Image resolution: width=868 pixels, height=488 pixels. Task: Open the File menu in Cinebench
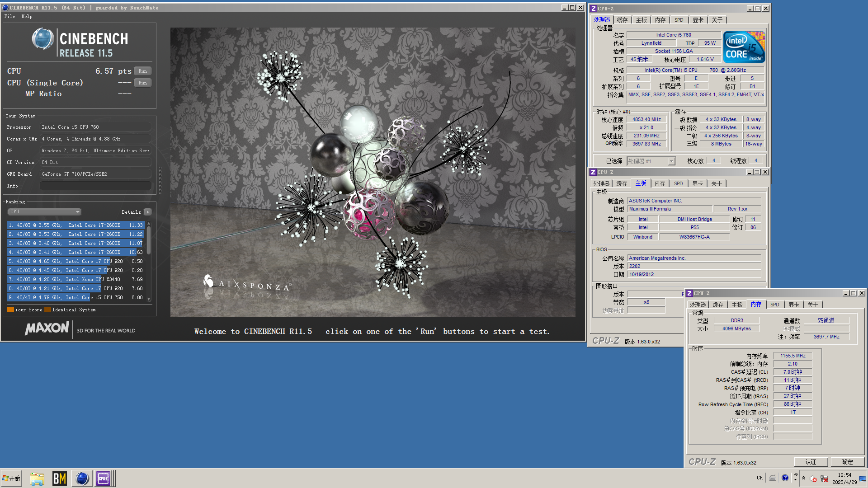click(x=9, y=16)
